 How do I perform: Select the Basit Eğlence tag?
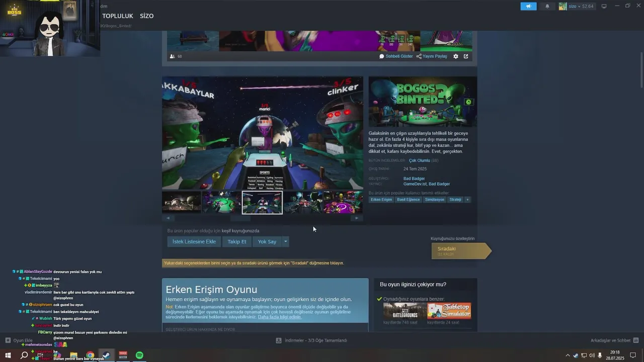point(409,200)
